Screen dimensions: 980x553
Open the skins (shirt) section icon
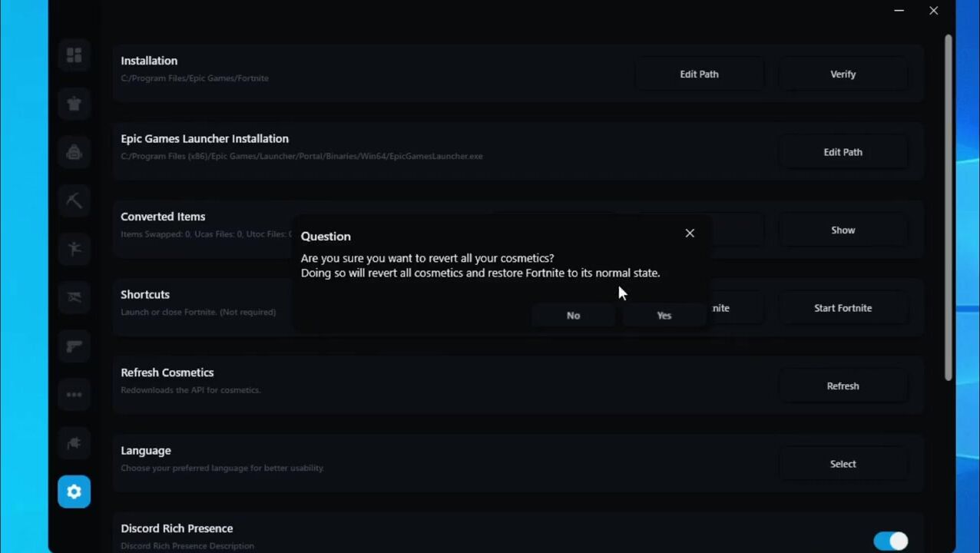click(74, 104)
